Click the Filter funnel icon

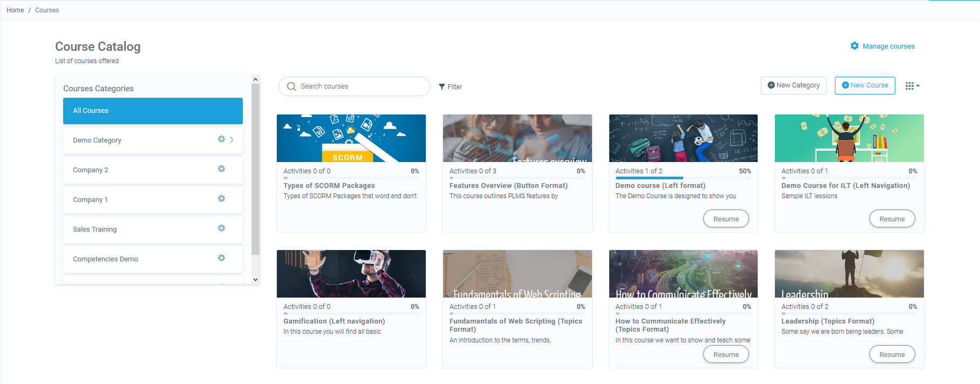click(442, 86)
